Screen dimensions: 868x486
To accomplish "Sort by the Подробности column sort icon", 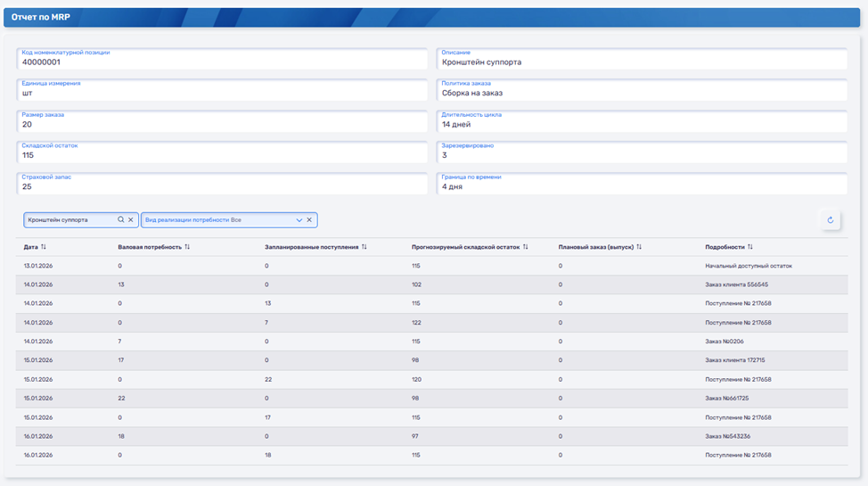I will coord(750,247).
